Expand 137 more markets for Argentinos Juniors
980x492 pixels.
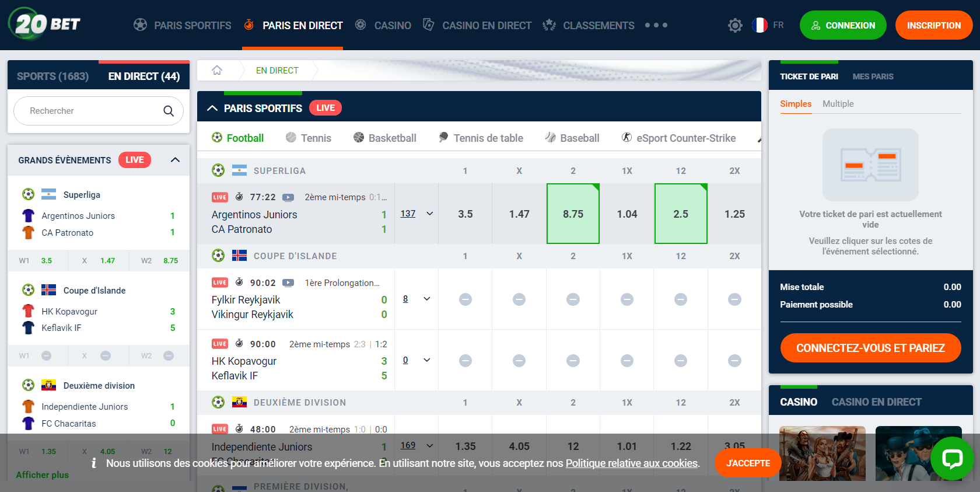(x=416, y=214)
